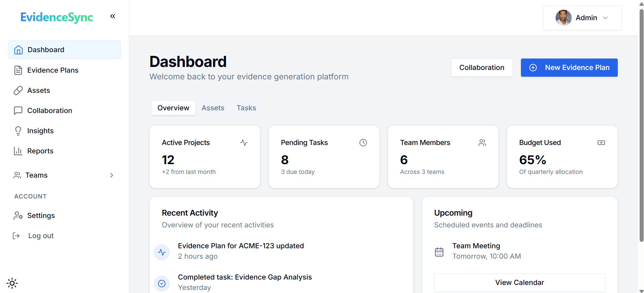Click the Admin dropdown chevron arrow
Viewport: 644px width, 293px height.
605,18
